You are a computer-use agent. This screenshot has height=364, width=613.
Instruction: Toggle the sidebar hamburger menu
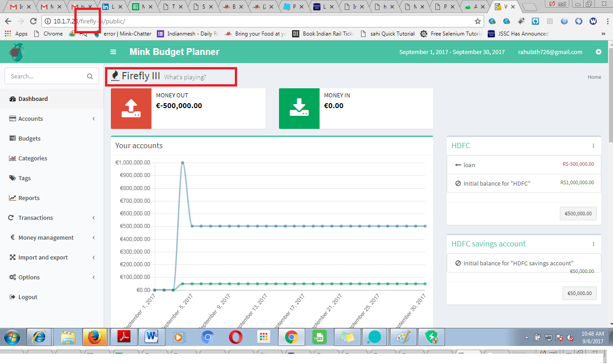(x=113, y=52)
